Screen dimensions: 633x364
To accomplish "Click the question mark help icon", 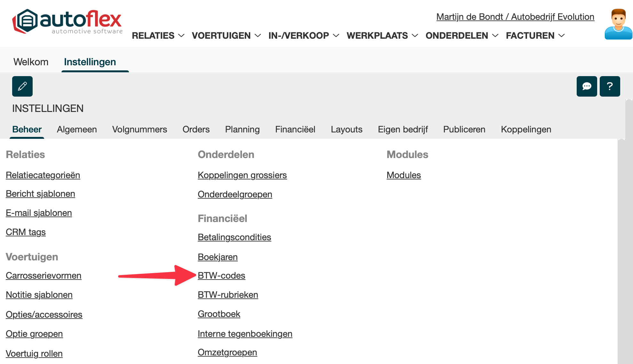I will [x=610, y=86].
